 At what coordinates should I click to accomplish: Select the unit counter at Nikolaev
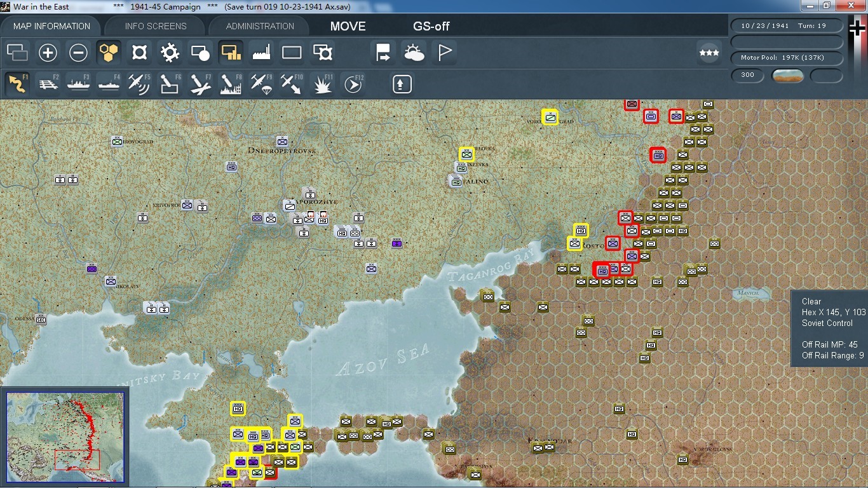[111, 280]
